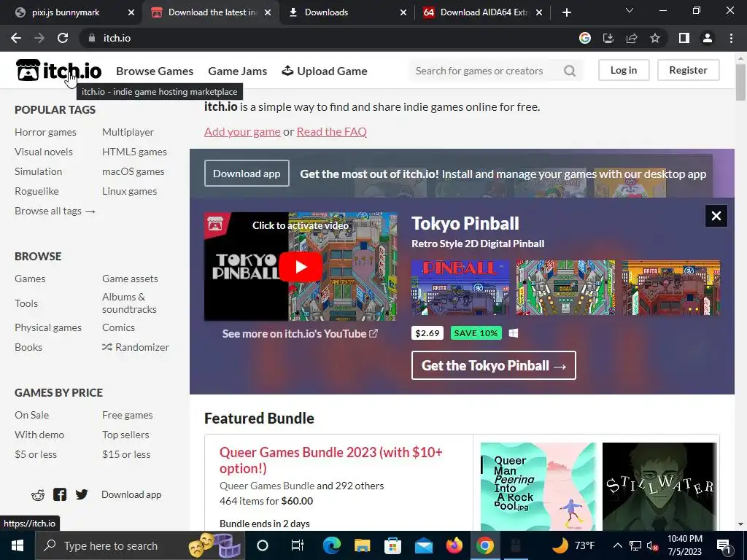Click the search magnifier icon
Image resolution: width=747 pixels, height=560 pixels.
point(569,71)
